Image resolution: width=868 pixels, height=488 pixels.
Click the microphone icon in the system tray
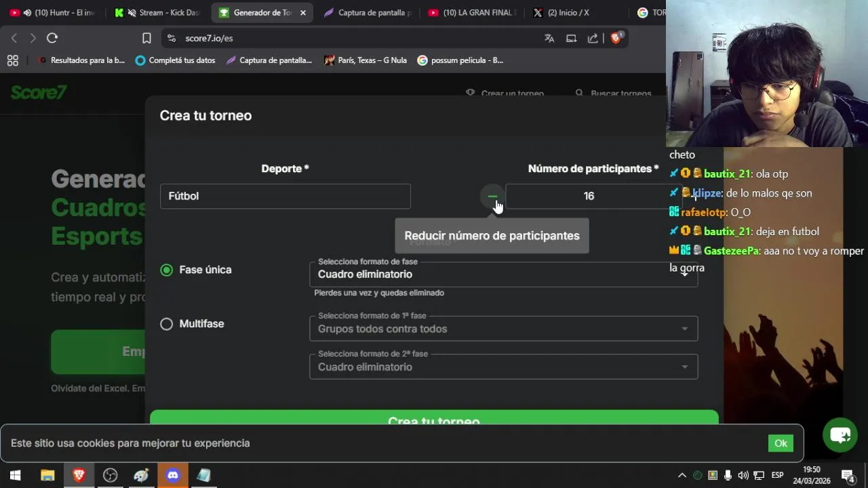coord(728,475)
